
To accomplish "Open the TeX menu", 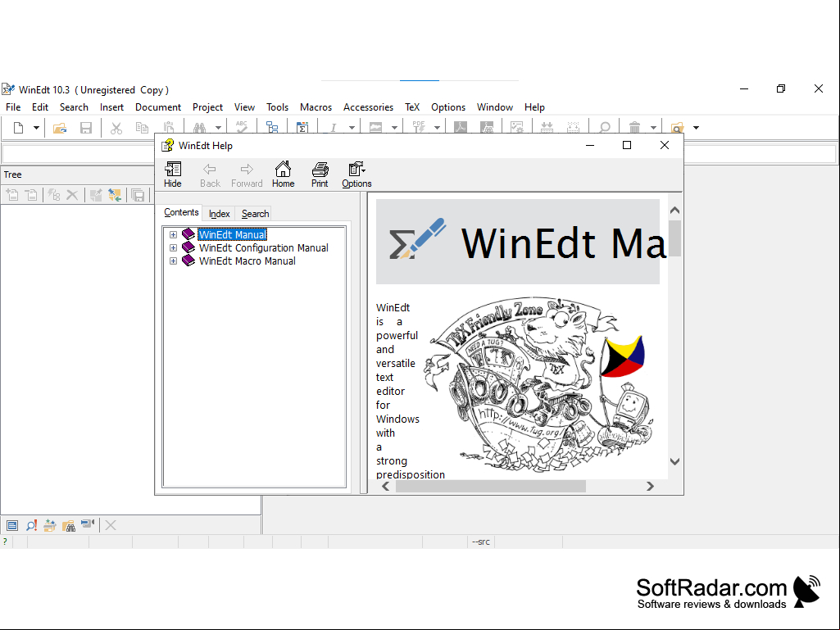I will tap(412, 107).
